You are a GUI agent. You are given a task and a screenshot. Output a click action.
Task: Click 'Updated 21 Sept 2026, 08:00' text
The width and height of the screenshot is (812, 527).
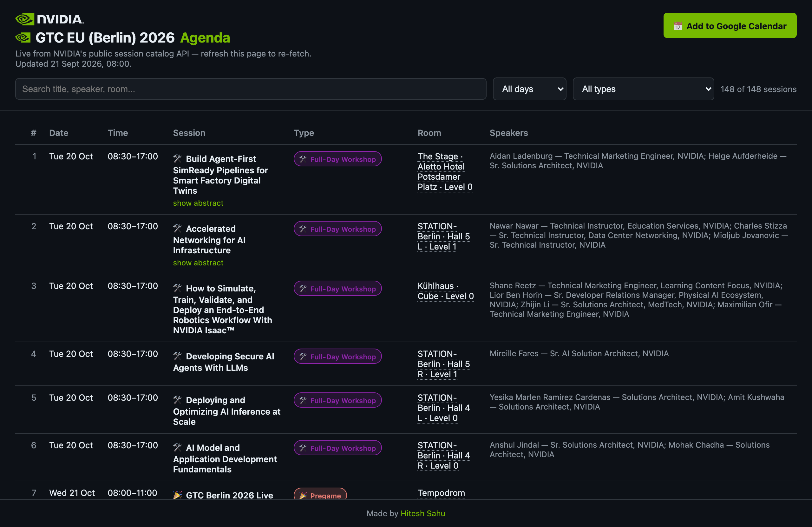pos(73,64)
